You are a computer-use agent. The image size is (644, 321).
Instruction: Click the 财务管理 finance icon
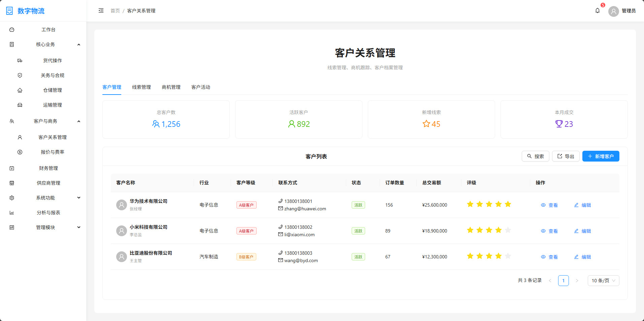tap(12, 168)
